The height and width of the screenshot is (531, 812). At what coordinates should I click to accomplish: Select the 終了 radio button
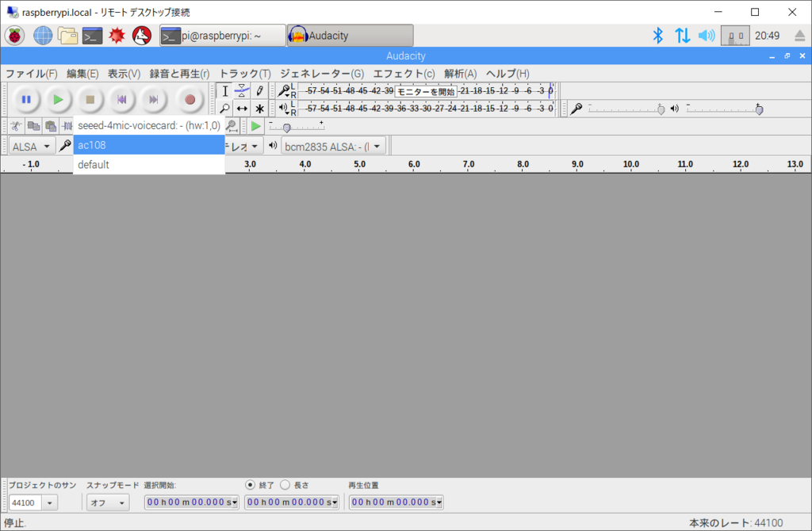pyautogui.click(x=250, y=485)
